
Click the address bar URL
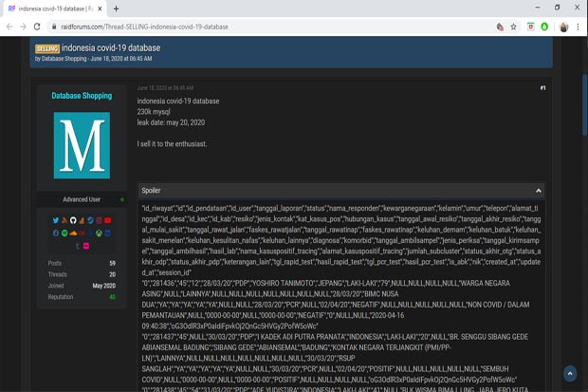144,27
